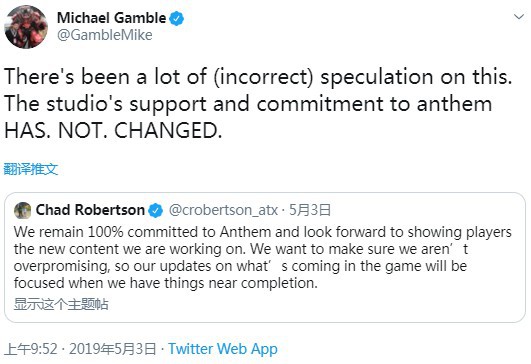Click the 翻译推文 translate link
Screen dimensions: 531x364
31,169
